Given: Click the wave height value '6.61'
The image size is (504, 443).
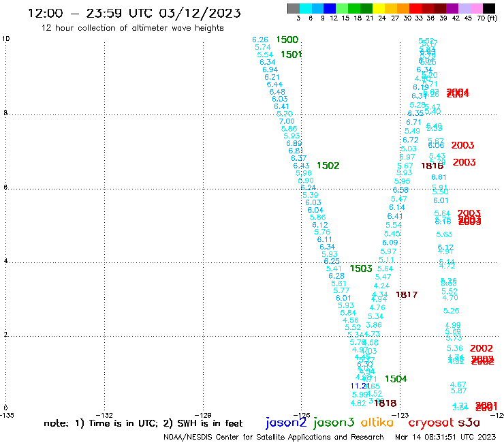Looking at the screenshot, I should [439, 177].
